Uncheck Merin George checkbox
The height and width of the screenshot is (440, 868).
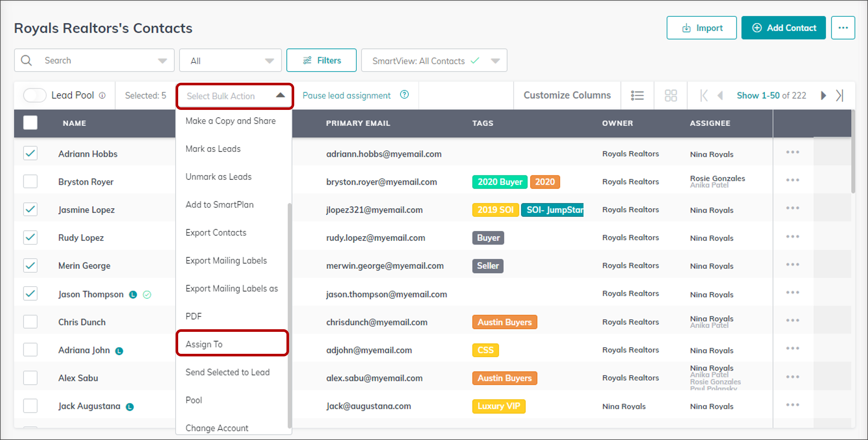[x=30, y=265]
